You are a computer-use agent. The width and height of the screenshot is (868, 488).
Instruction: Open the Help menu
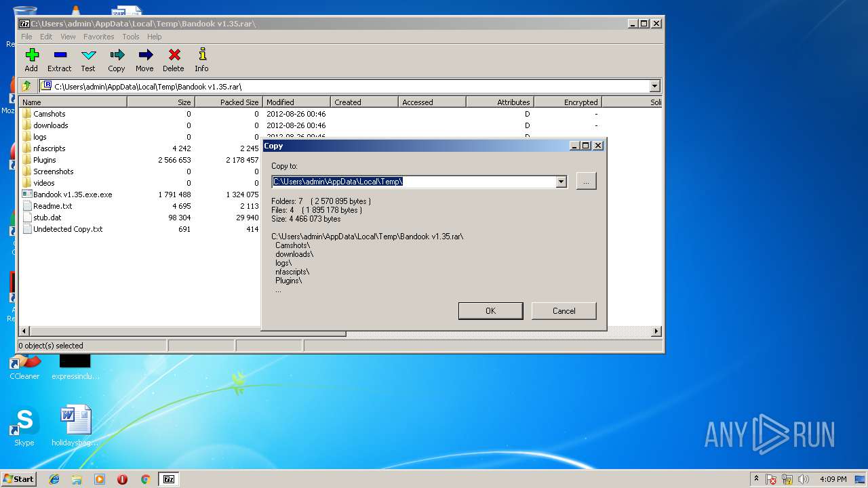pos(155,37)
